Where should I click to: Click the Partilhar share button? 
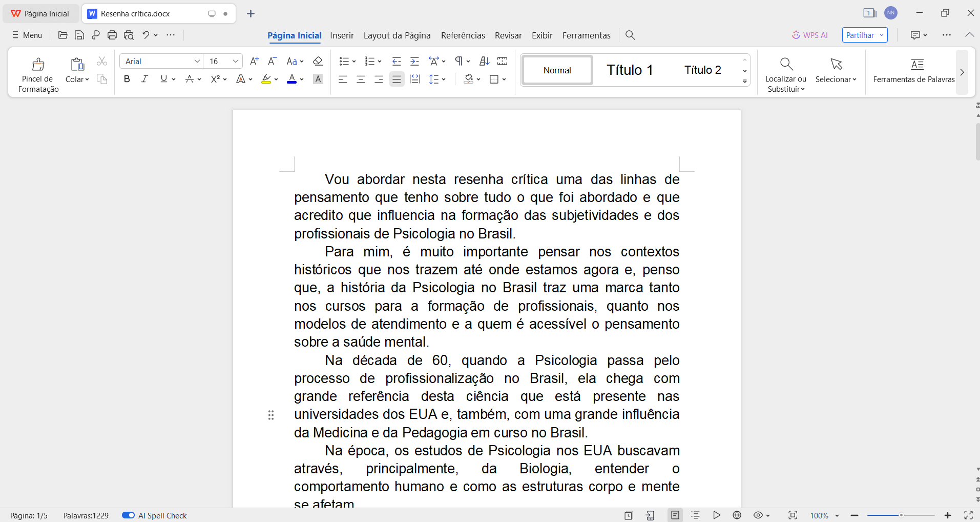point(865,35)
